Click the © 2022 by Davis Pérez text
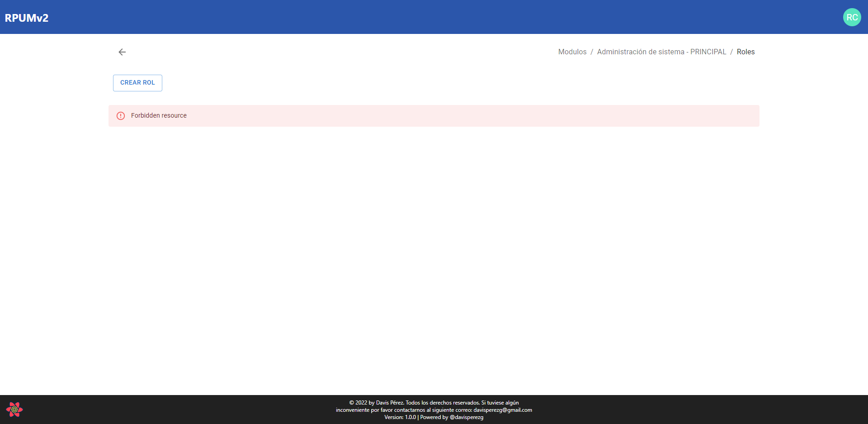This screenshot has height=424, width=868. tap(376, 403)
